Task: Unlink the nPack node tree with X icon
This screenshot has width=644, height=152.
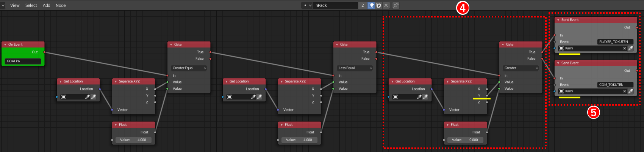Action: click(386, 5)
